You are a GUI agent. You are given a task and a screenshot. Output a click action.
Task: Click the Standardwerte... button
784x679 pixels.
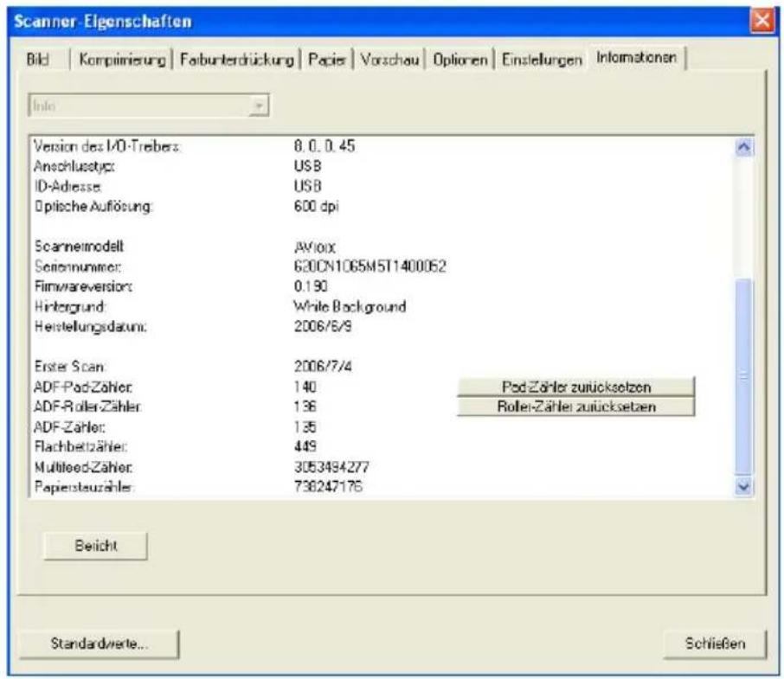[x=99, y=644]
